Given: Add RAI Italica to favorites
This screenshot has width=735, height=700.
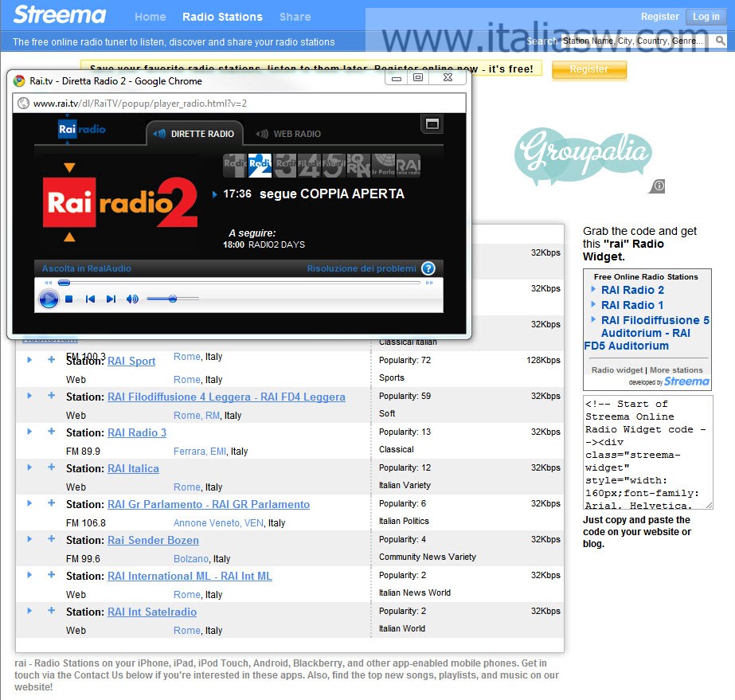Looking at the screenshot, I should coord(52,467).
